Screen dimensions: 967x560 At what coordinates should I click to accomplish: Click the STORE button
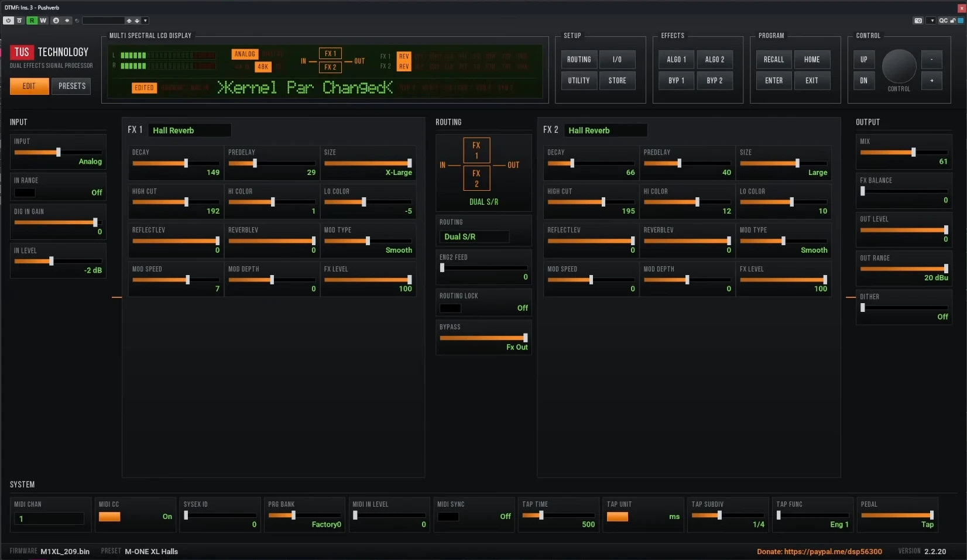coord(617,81)
